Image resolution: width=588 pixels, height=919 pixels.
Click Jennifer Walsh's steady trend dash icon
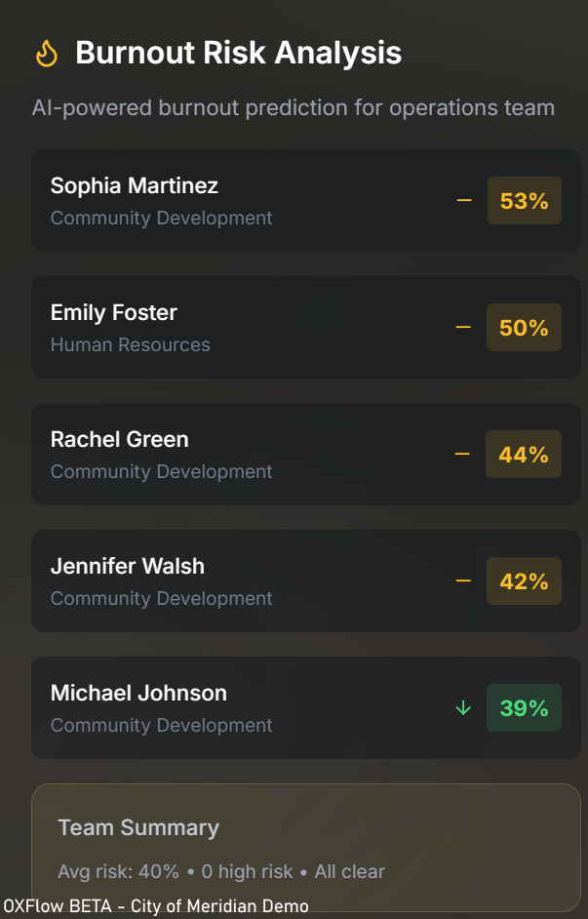point(463,581)
